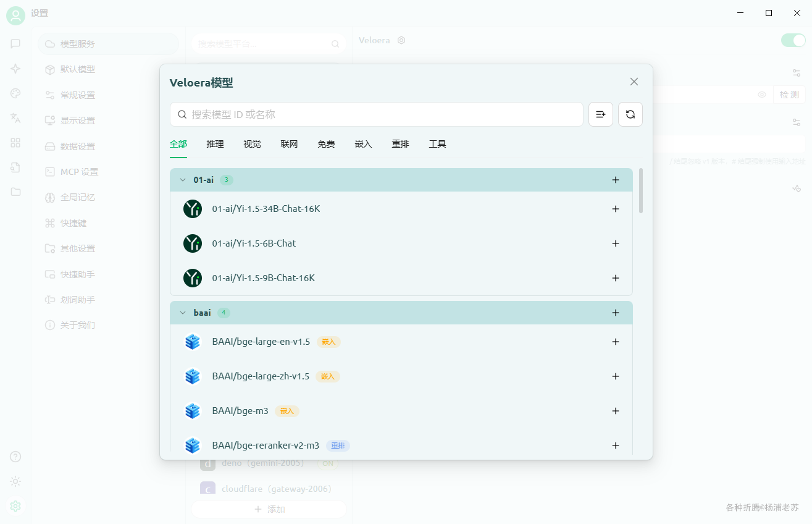Open 其他设置 settings menu
This screenshot has width=812, height=524.
109,248
